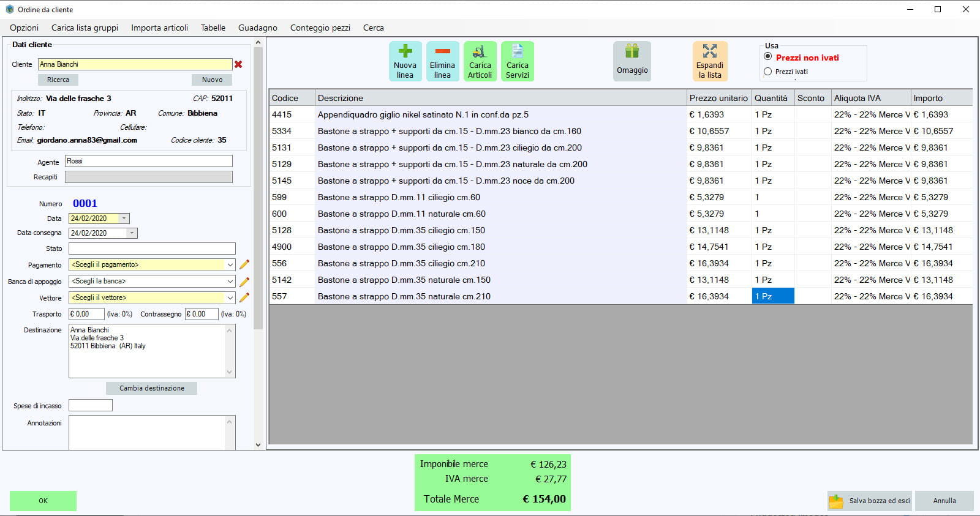This screenshot has width=980, height=516.
Task: Click the Descrizione column header
Action: [500, 98]
